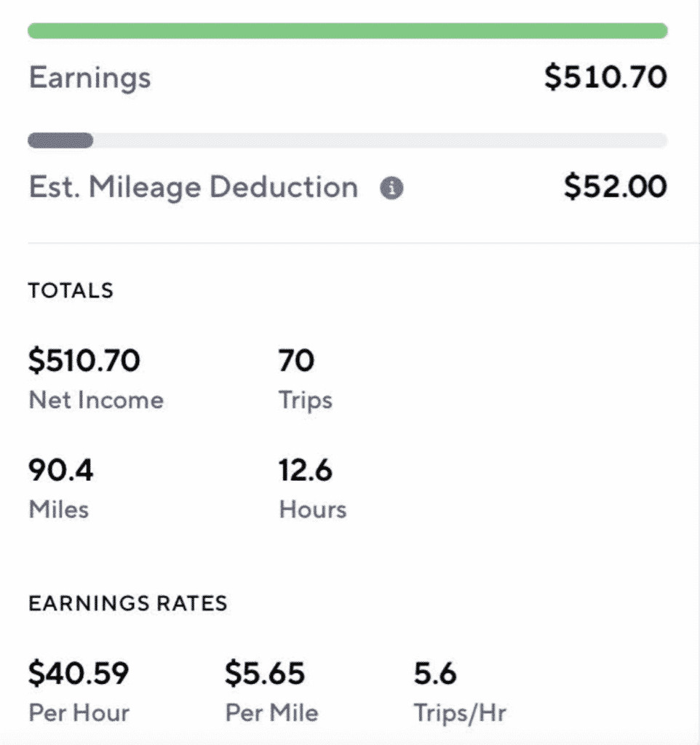
Task: Click the EARNINGS RATES section heading
Action: [x=128, y=603]
